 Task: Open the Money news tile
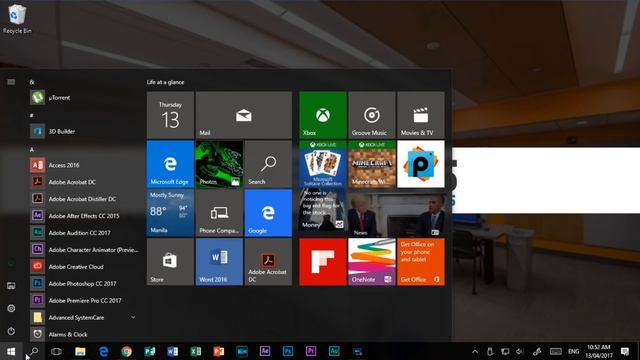click(323, 213)
